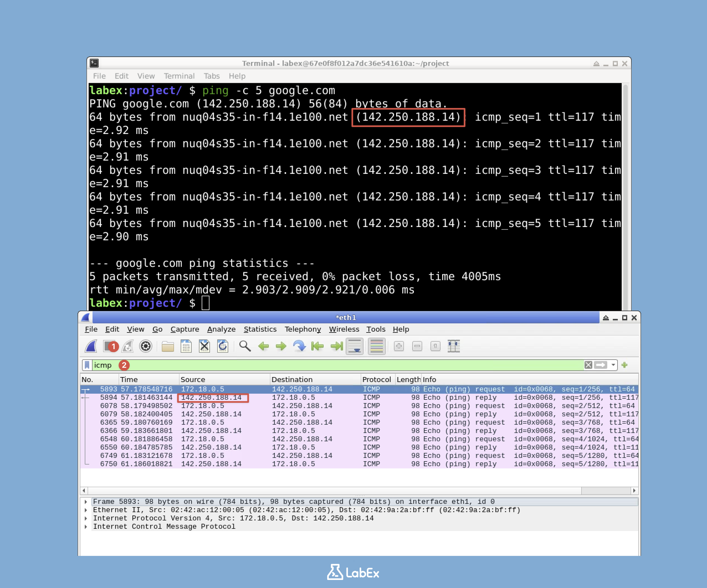
Task: Sort packets by the Source column
Action: point(225,380)
